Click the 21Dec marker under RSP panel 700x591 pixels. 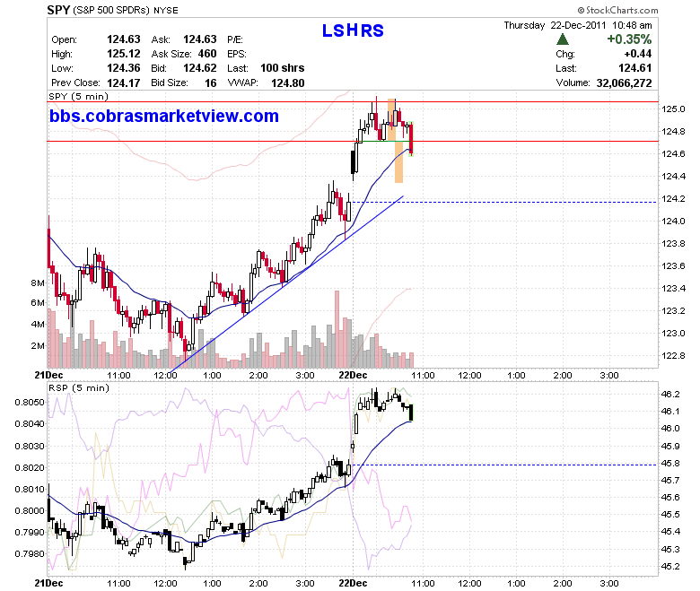[x=48, y=584]
